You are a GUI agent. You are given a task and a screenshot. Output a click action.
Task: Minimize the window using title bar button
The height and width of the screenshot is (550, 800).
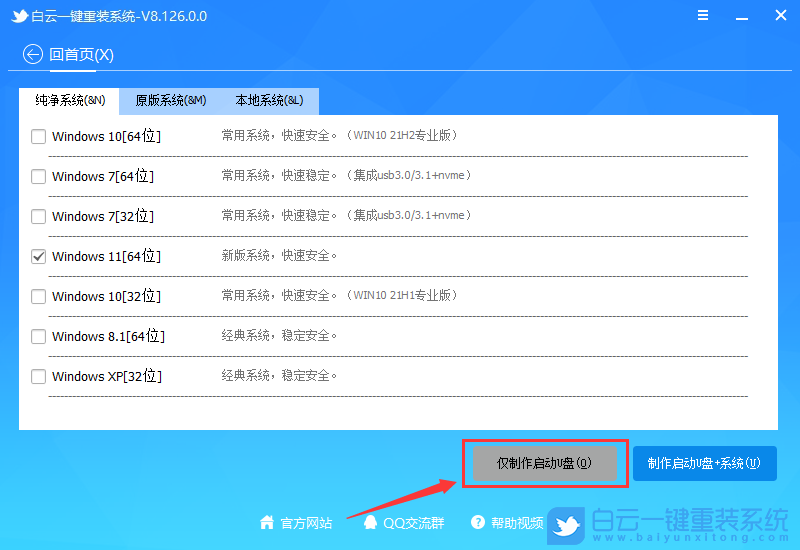(x=741, y=16)
